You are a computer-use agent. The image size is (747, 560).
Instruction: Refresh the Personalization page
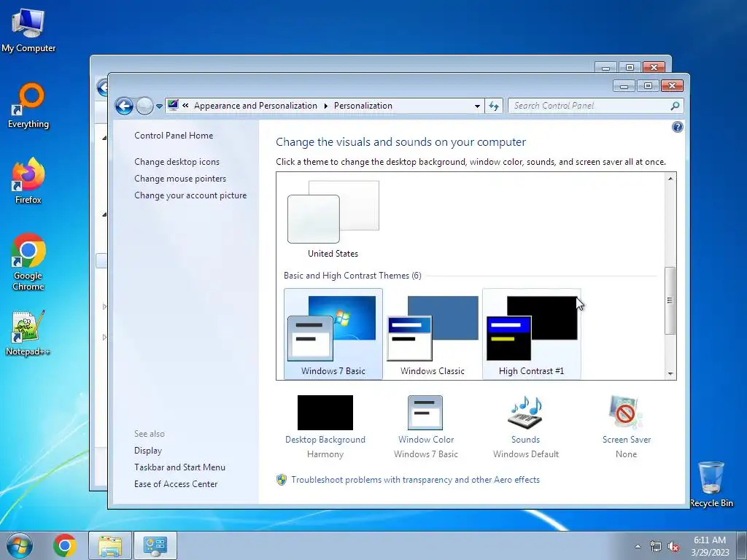point(494,106)
